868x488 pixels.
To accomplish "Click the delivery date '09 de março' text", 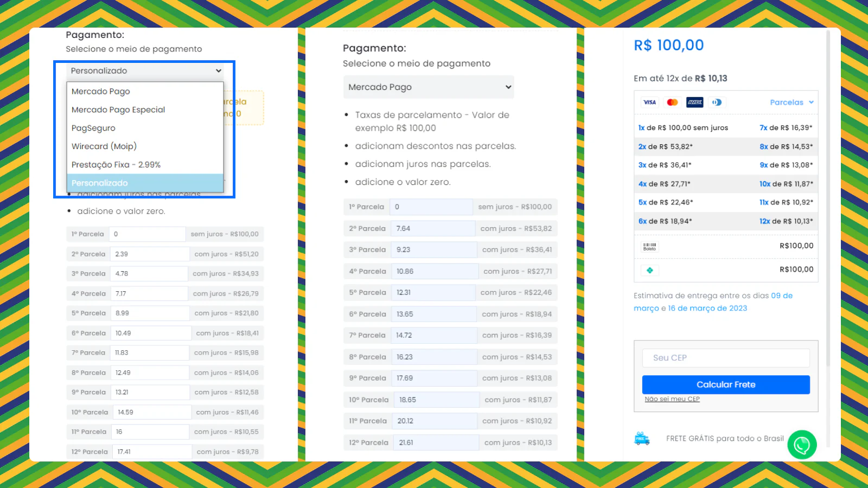I will point(713,303).
